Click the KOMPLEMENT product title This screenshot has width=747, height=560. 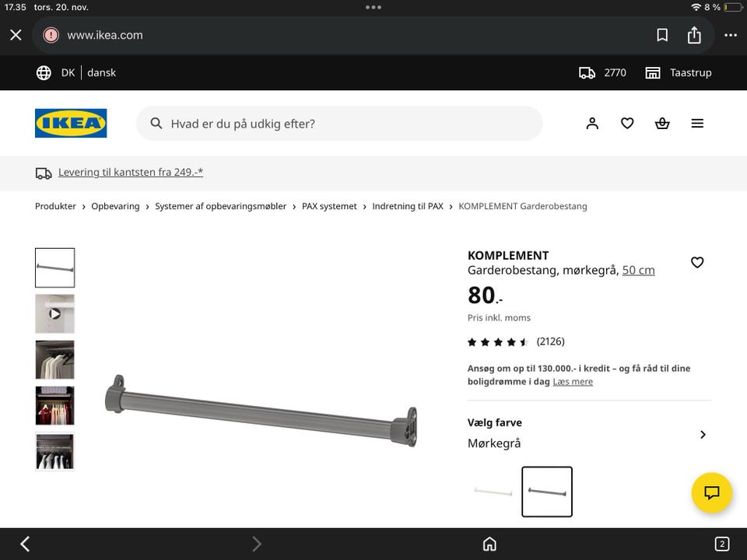tap(508, 255)
